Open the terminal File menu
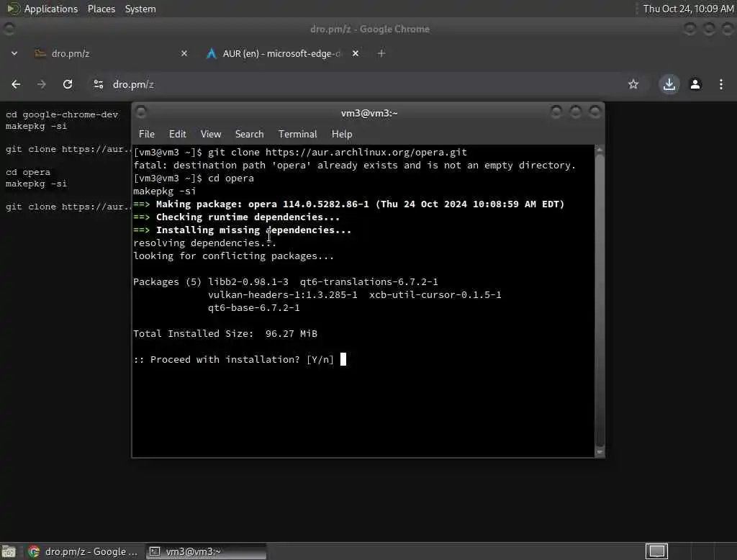 pos(147,134)
